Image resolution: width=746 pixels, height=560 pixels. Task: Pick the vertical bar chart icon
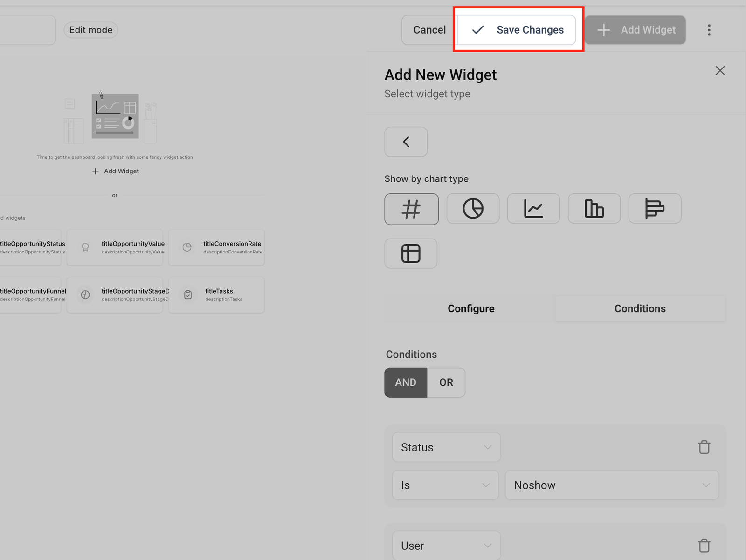point(594,209)
